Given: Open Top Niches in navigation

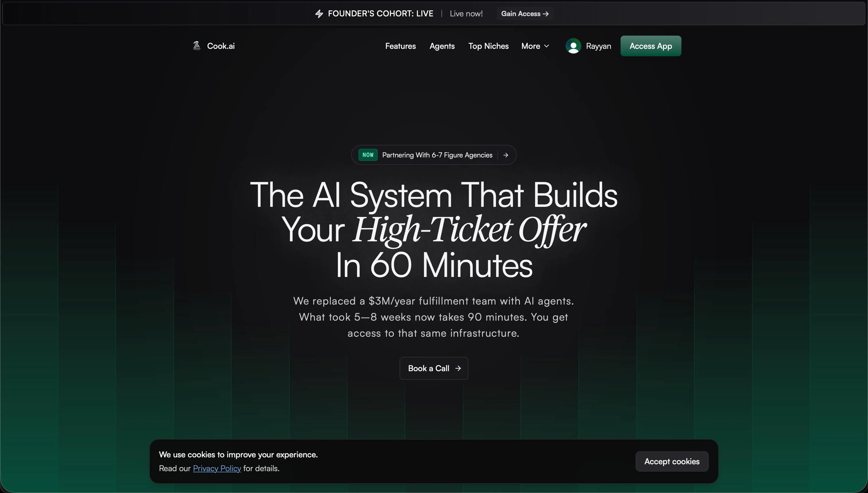Looking at the screenshot, I should coord(489,46).
